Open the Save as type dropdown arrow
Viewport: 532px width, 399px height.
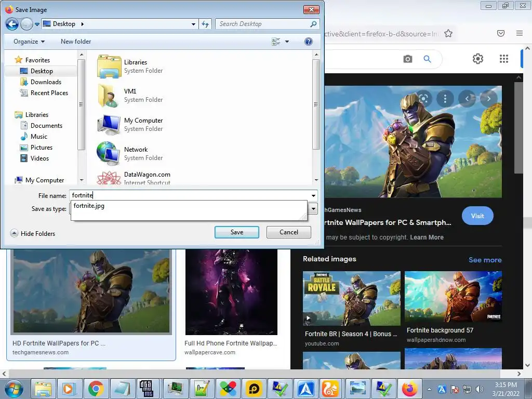pyautogui.click(x=313, y=209)
